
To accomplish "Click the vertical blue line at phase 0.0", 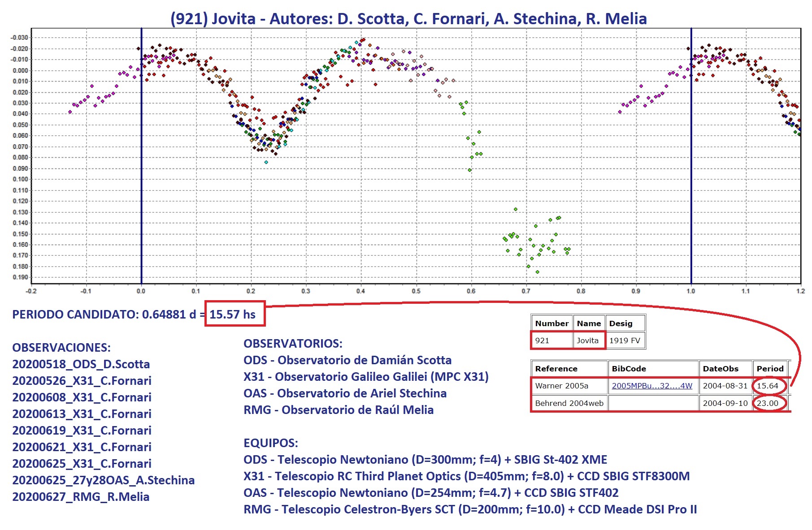I will (142, 179).
